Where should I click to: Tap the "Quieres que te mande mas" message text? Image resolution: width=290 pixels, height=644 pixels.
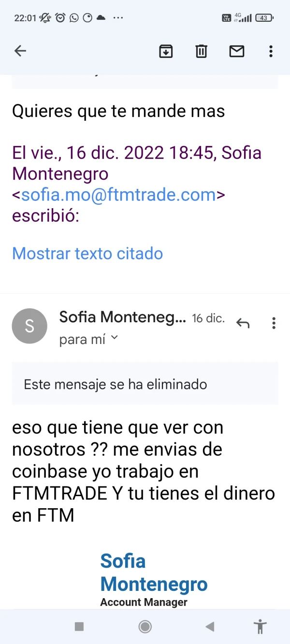[118, 111]
